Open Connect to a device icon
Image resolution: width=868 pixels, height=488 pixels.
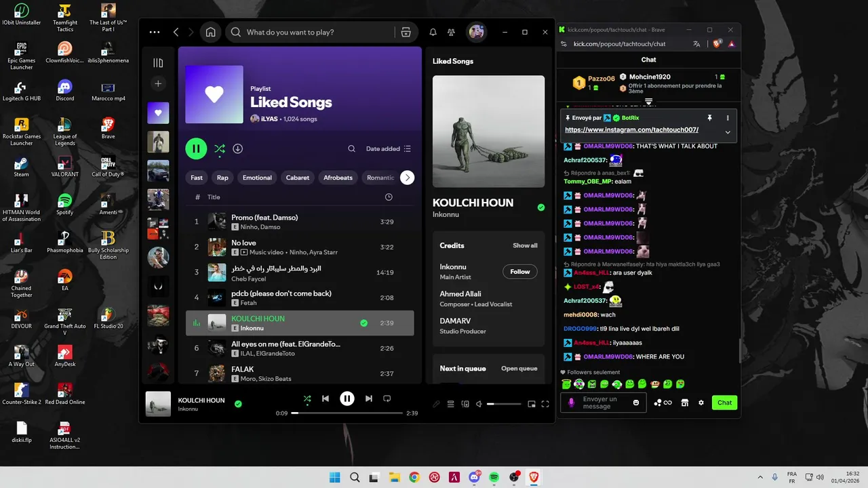tap(465, 404)
